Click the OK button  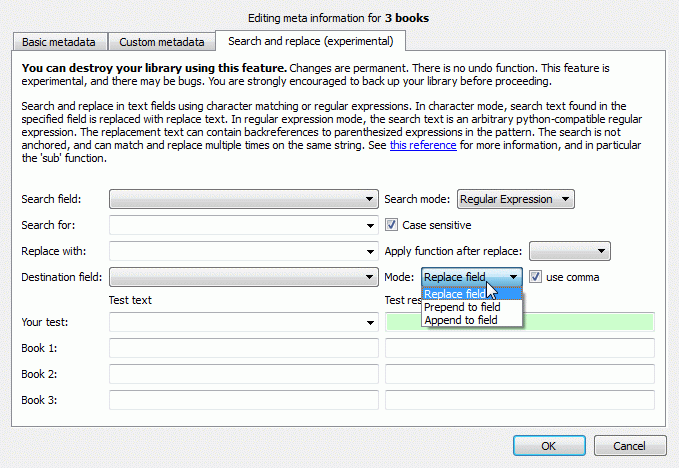coord(548,446)
